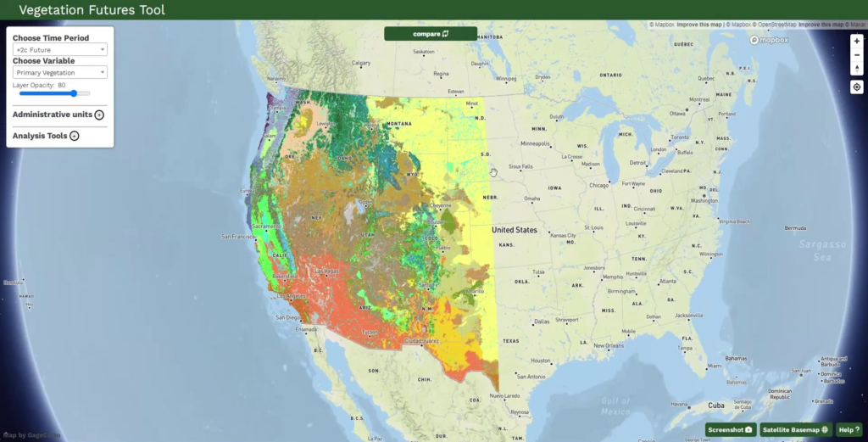
Task: Click the Mapbox logo
Action: 769,40
